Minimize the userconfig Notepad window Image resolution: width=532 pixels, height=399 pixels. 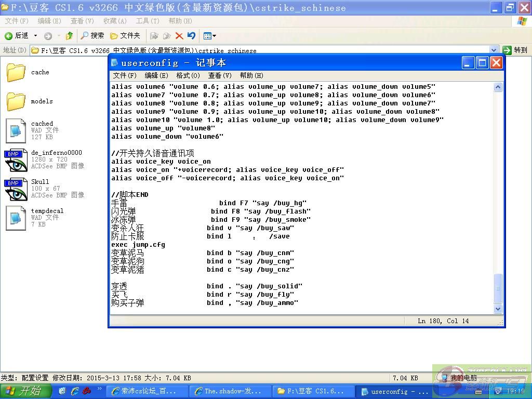468,63
